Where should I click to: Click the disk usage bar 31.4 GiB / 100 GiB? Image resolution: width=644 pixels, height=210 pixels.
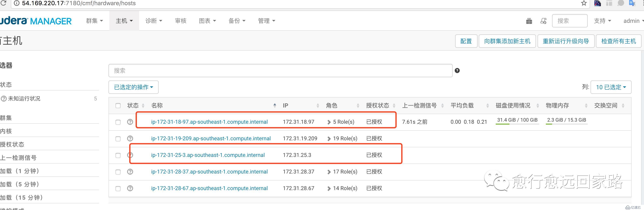(517, 121)
